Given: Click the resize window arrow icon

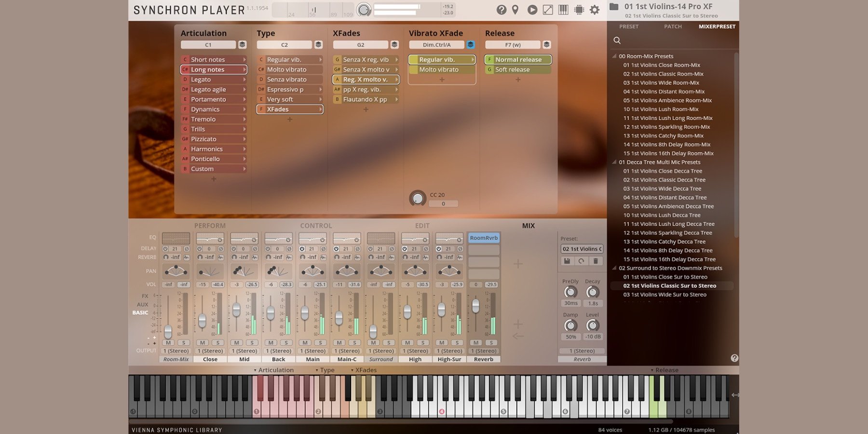Looking at the screenshot, I should tap(548, 10).
